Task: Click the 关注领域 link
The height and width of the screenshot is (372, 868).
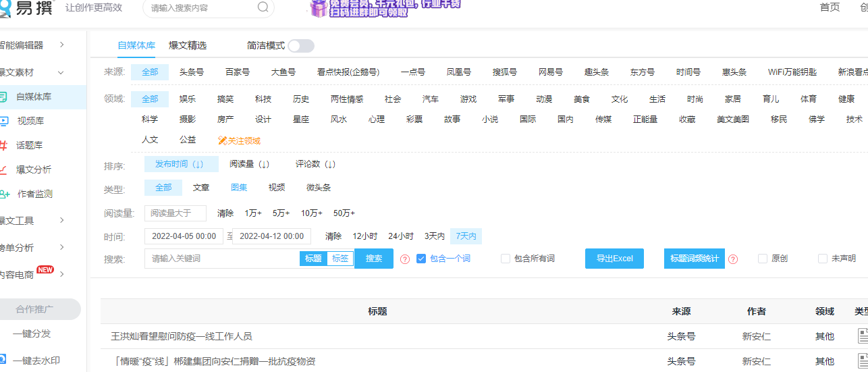Action: 239,141
